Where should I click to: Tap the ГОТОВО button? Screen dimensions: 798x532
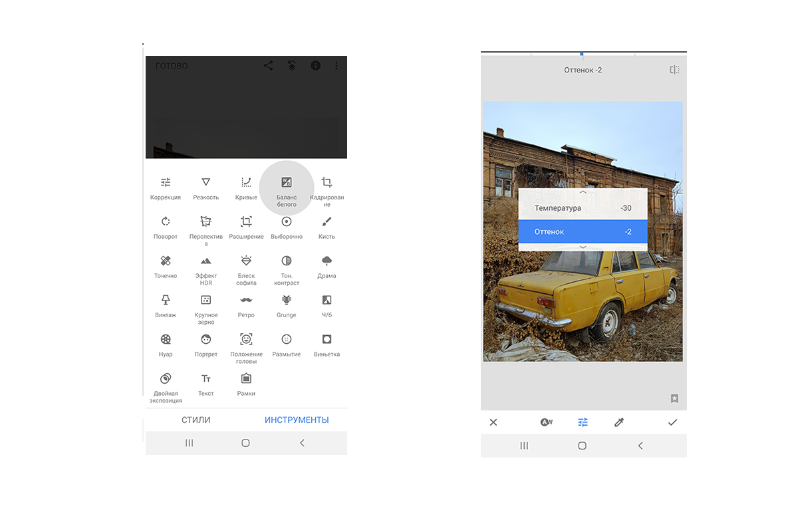[172, 66]
